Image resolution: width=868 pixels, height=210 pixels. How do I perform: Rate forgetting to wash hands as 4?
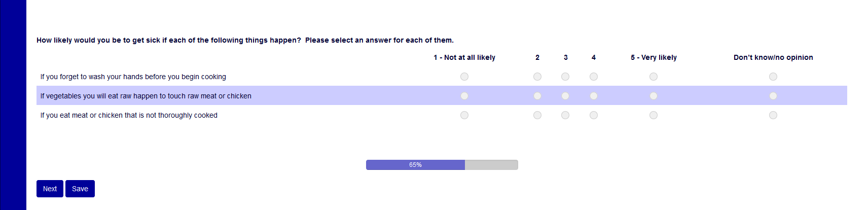coord(594,77)
